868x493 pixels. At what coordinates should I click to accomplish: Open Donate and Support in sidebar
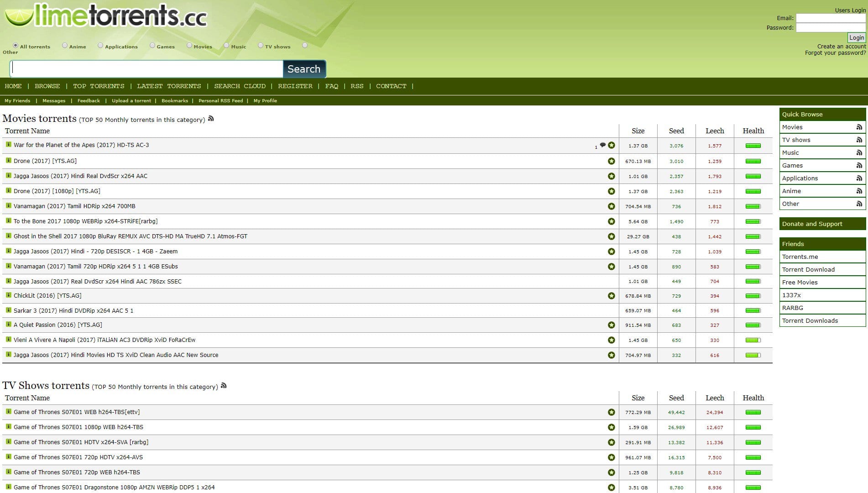[x=822, y=224]
